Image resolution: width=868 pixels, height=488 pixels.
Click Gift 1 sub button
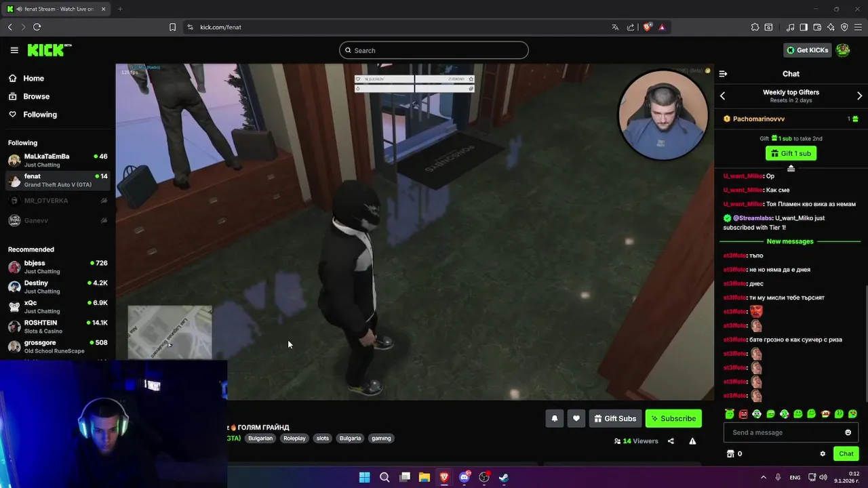791,153
